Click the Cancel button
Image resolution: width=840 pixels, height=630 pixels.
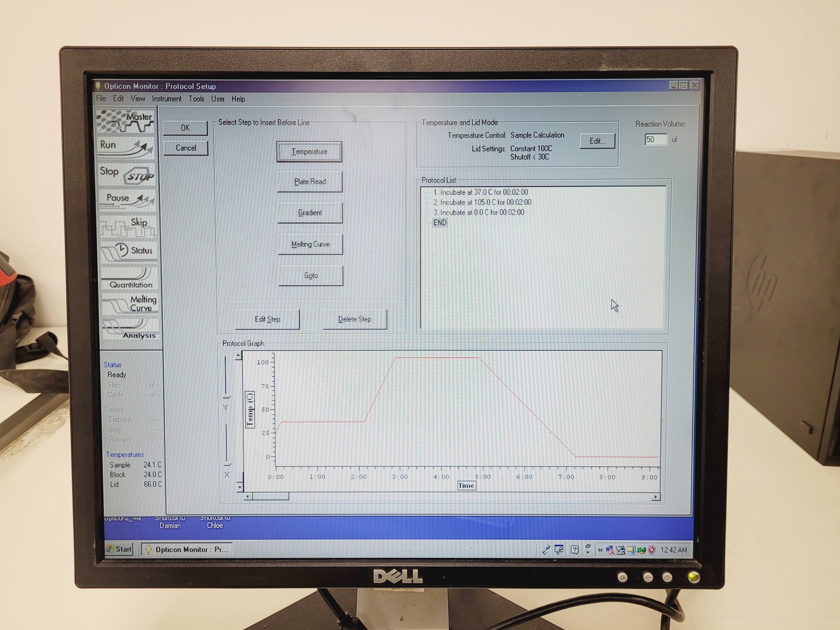click(186, 148)
